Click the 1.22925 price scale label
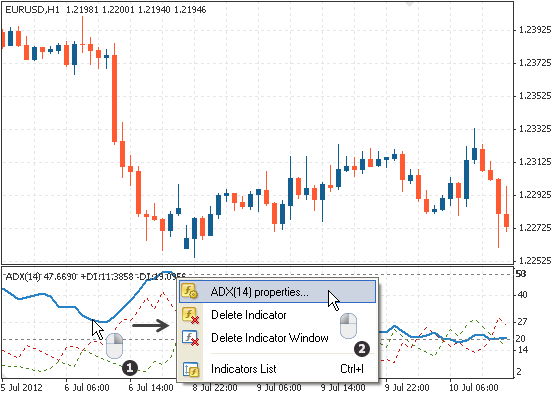 535,195
